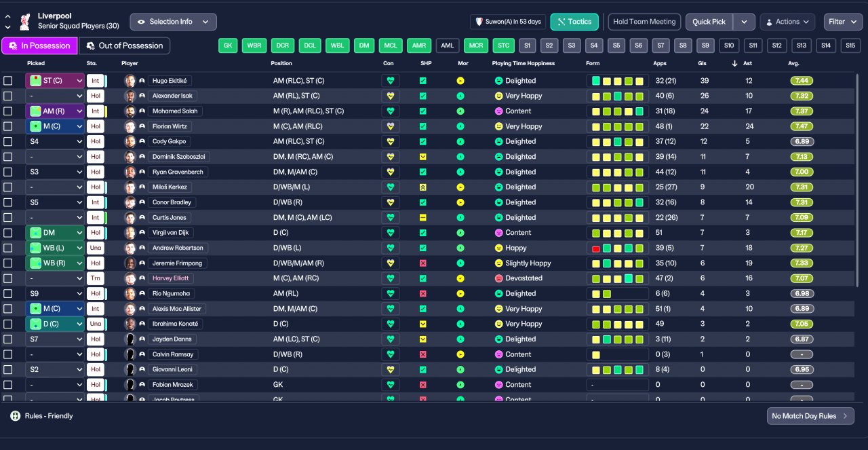
Task: Click the Quick Pick button
Action: (x=709, y=22)
